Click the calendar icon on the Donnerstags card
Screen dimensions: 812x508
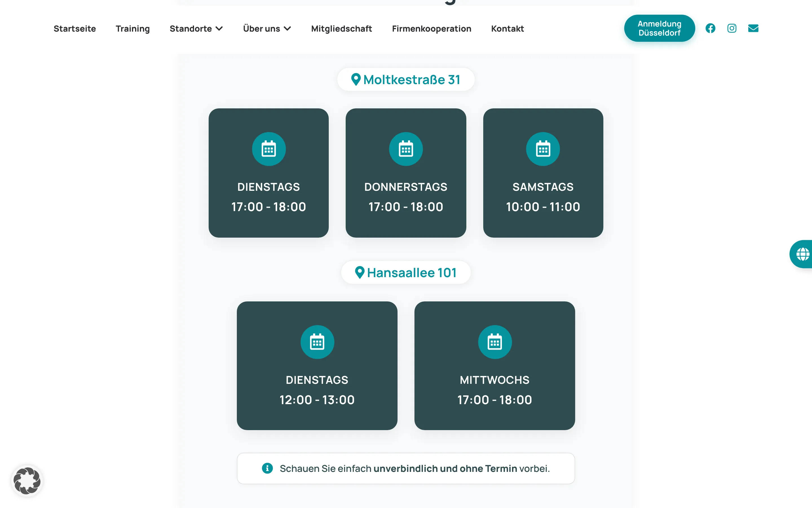tap(406, 149)
